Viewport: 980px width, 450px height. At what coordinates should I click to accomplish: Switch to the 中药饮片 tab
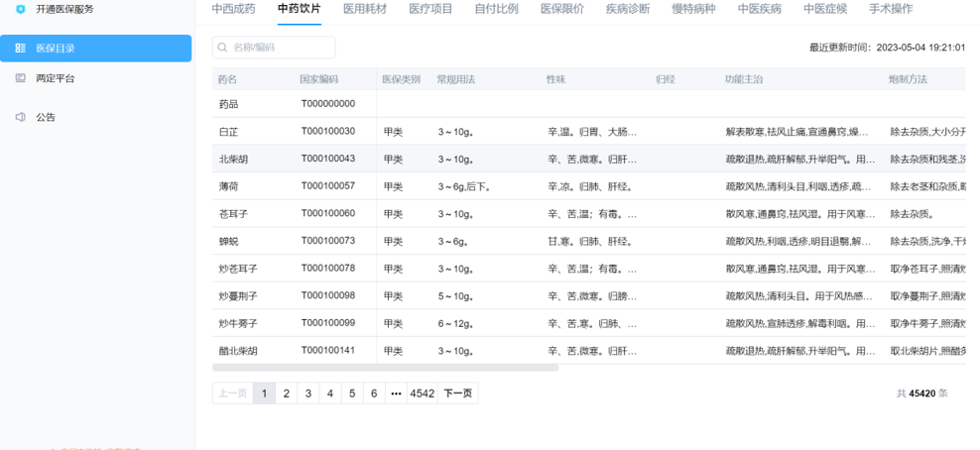pos(300,9)
